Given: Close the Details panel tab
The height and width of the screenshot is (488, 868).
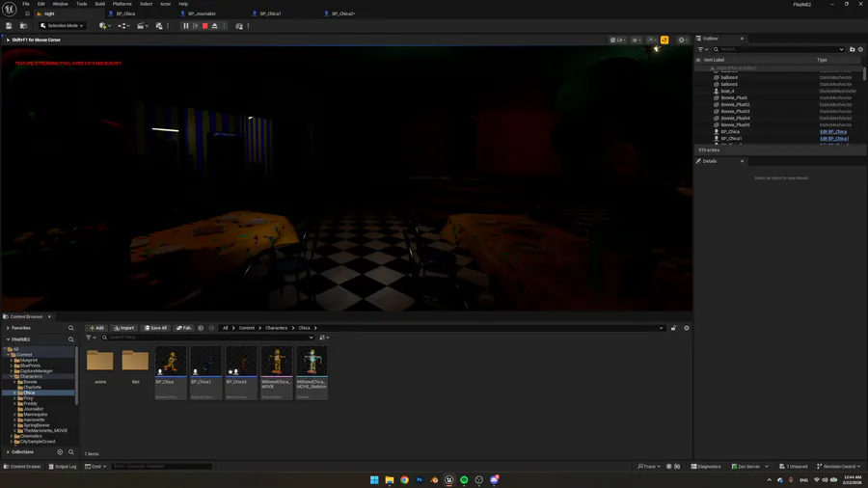Looking at the screenshot, I should coord(742,162).
